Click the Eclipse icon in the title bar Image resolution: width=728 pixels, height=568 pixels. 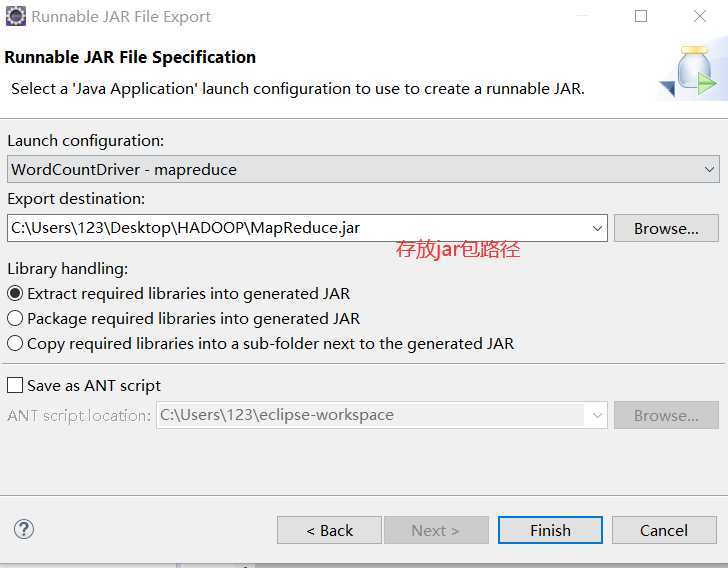pyautogui.click(x=16, y=16)
